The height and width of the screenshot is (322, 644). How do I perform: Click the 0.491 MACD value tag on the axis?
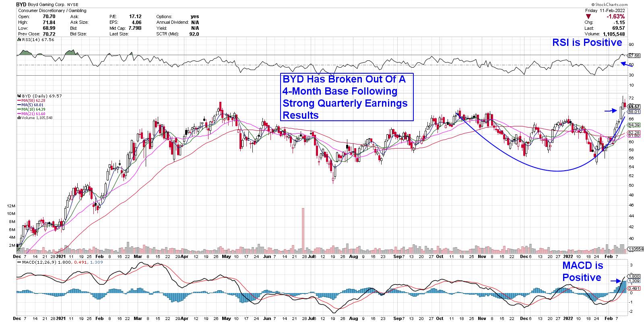(x=634, y=288)
